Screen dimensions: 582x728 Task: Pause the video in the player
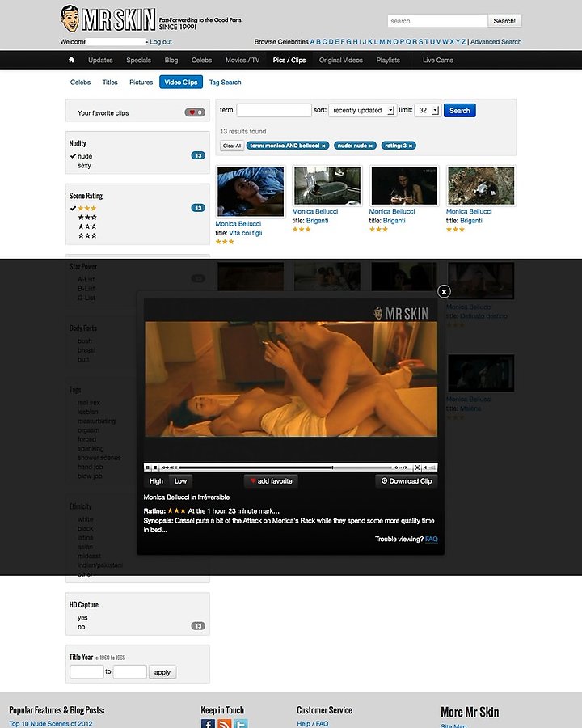(148, 468)
